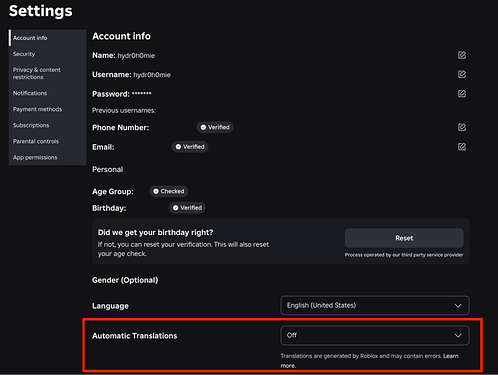Open the Security settings tab

pos(24,54)
